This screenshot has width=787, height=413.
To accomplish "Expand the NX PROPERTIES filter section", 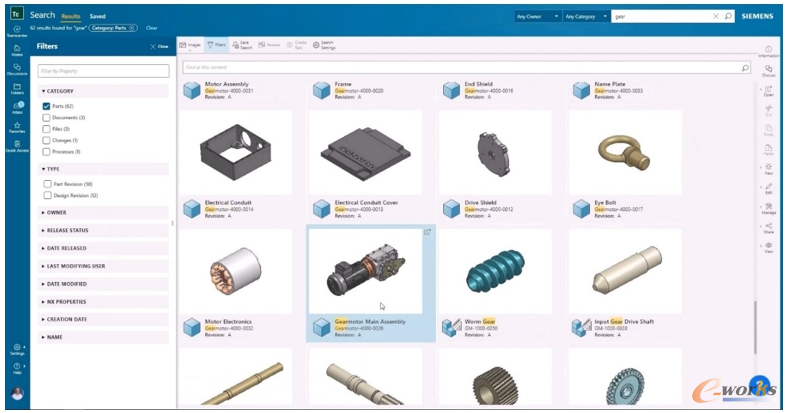I will coord(103,302).
